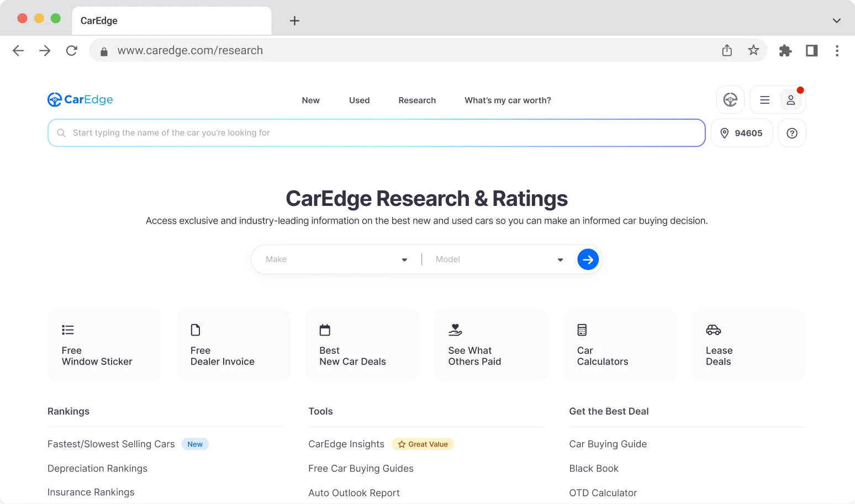Image resolution: width=855 pixels, height=504 pixels.
Task: Click the search magnifier icon
Action: pos(61,133)
